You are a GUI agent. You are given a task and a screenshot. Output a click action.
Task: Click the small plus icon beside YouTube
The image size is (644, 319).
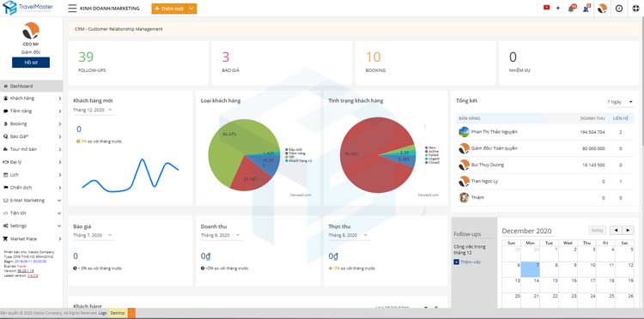(x=558, y=8)
